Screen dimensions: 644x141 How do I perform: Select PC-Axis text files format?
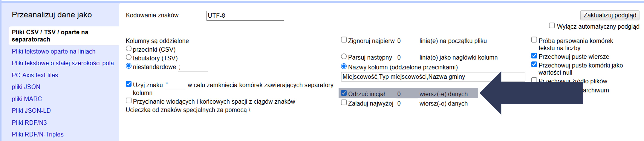[x=35, y=75]
